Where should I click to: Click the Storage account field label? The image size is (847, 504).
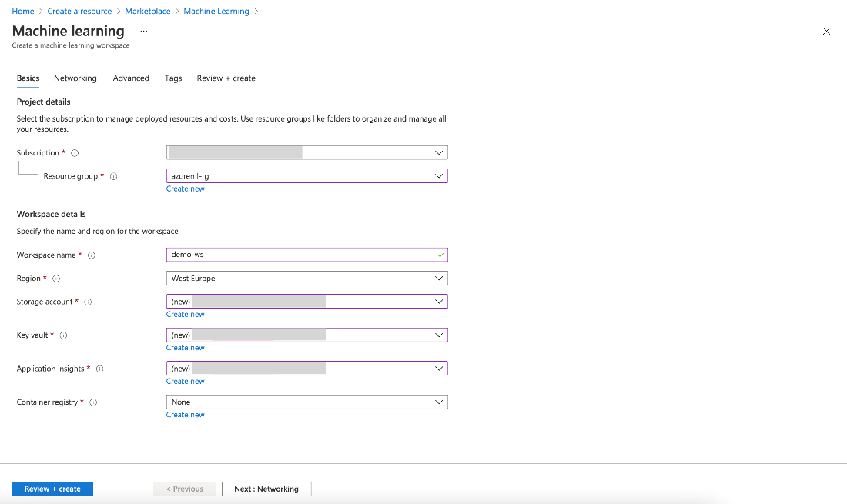point(45,302)
